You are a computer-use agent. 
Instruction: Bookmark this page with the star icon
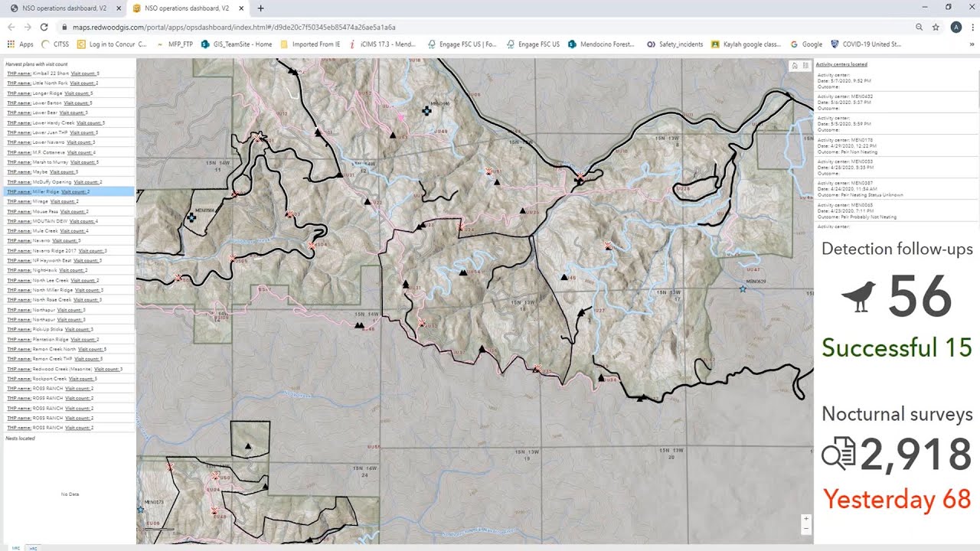coord(936,27)
